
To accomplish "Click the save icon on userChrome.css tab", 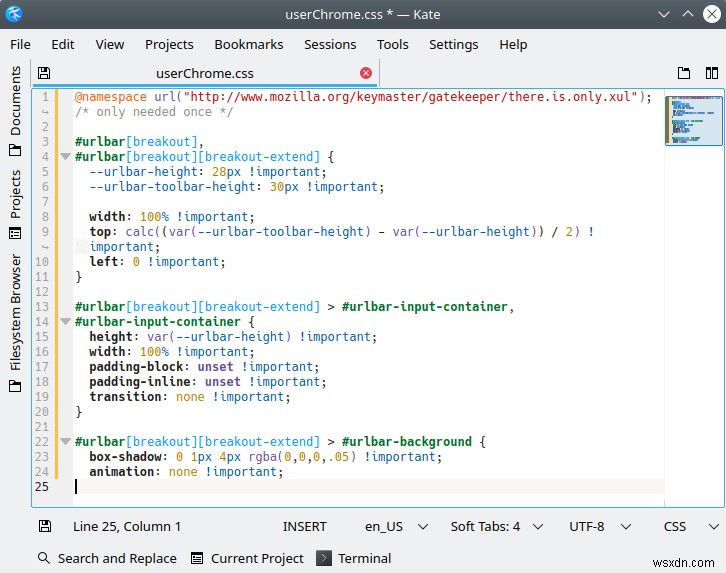I will click(44, 73).
